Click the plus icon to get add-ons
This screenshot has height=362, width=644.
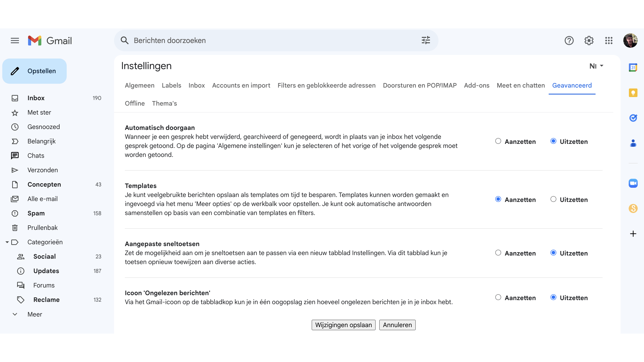(633, 234)
